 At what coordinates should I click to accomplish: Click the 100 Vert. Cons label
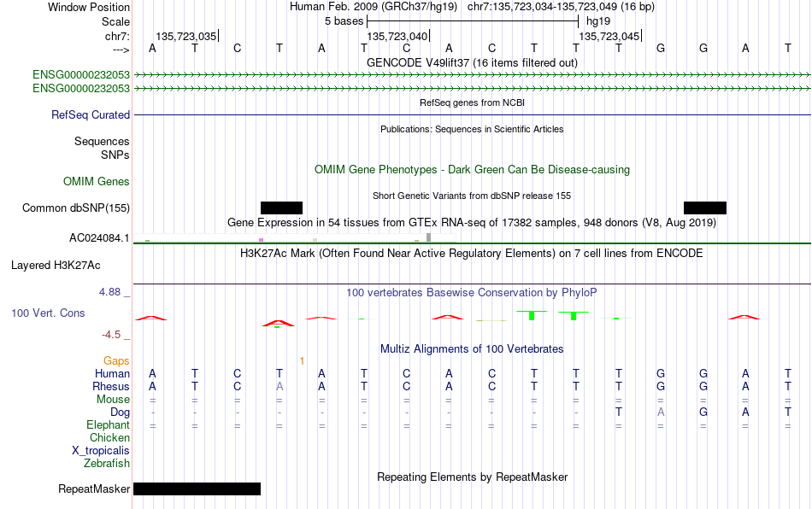click(48, 313)
